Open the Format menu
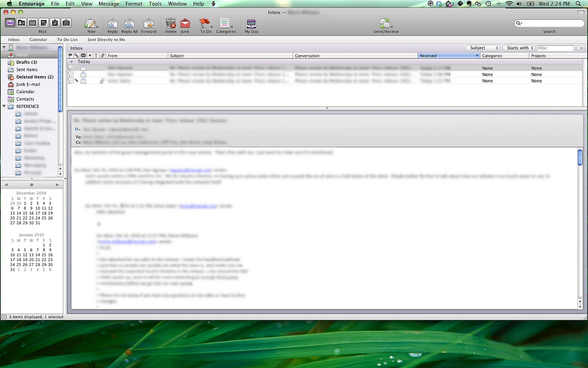588x368 pixels. coord(134,4)
